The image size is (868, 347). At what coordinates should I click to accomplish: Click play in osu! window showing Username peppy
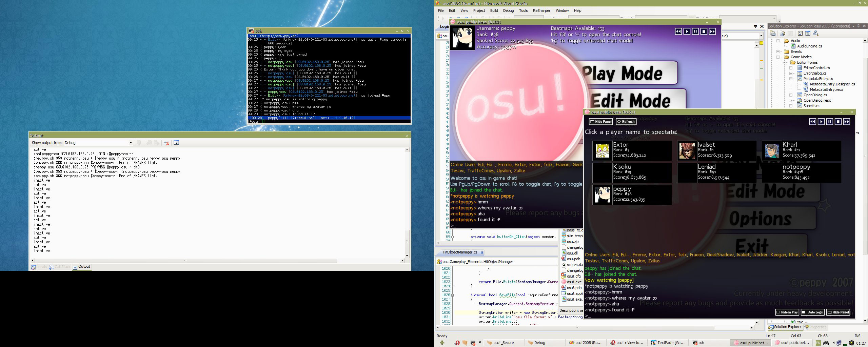click(687, 32)
